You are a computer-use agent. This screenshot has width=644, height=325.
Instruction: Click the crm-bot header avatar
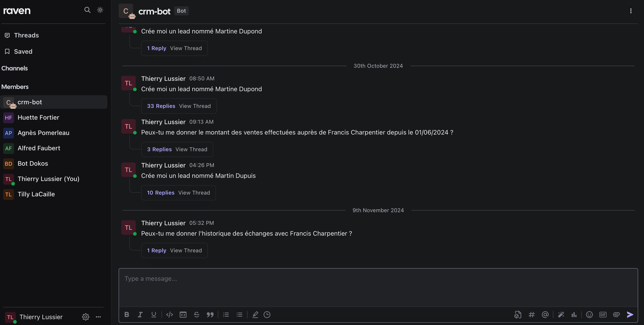tap(126, 11)
